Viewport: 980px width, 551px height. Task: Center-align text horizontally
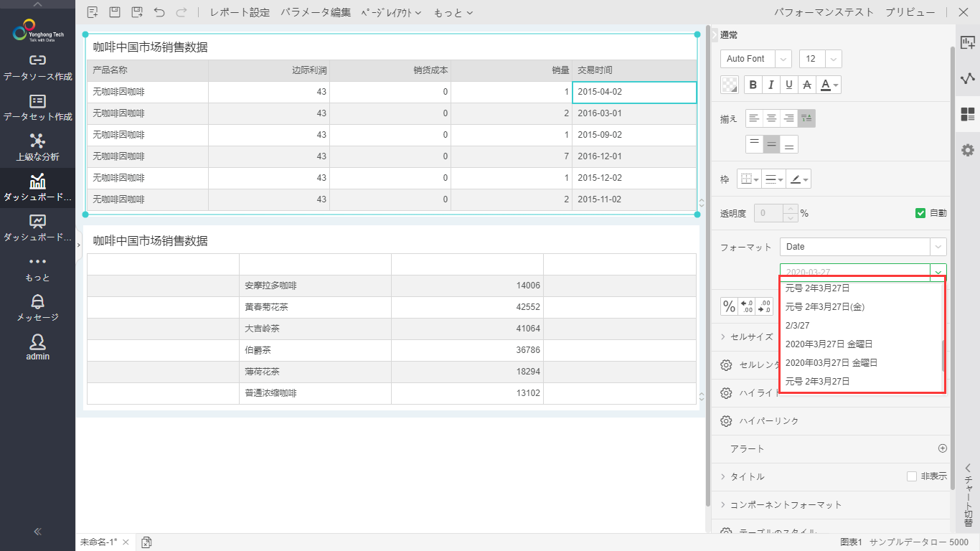pyautogui.click(x=771, y=118)
